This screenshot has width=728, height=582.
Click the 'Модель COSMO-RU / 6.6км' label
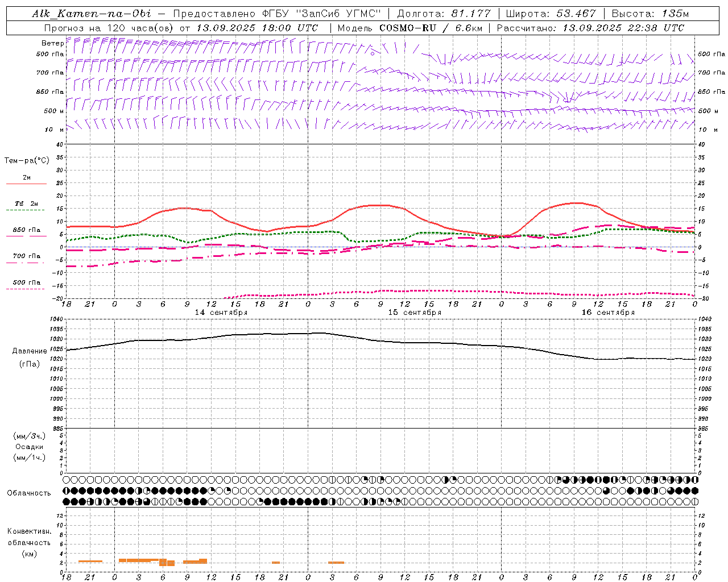(x=409, y=28)
